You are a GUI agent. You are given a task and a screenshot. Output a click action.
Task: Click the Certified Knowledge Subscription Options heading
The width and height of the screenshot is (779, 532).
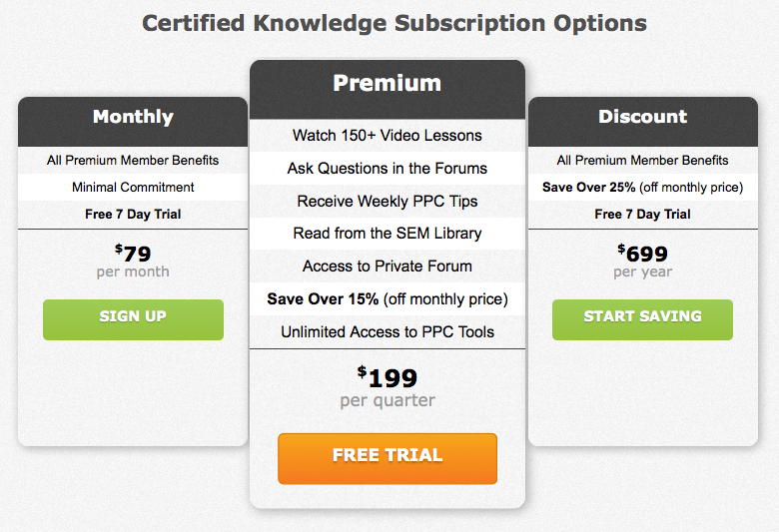[x=394, y=23]
